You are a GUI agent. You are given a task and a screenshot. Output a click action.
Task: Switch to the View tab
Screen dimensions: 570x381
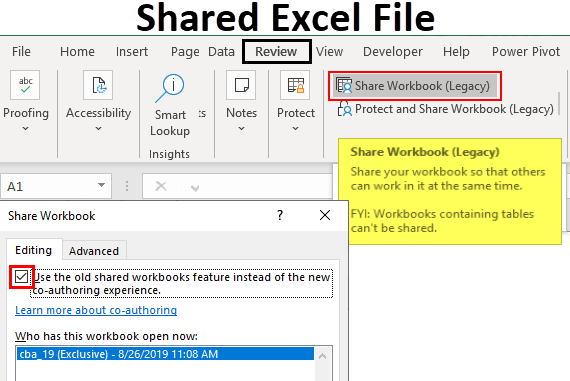click(x=329, y=52)
